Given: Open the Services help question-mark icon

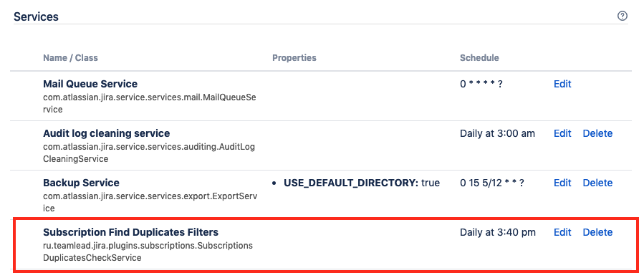Looking at the screenshot, I should click(x=623, y=16).
